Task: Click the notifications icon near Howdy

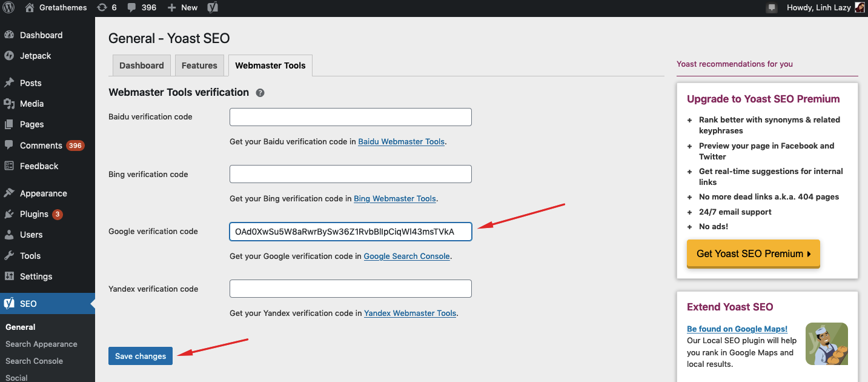Action: [771, 8]
